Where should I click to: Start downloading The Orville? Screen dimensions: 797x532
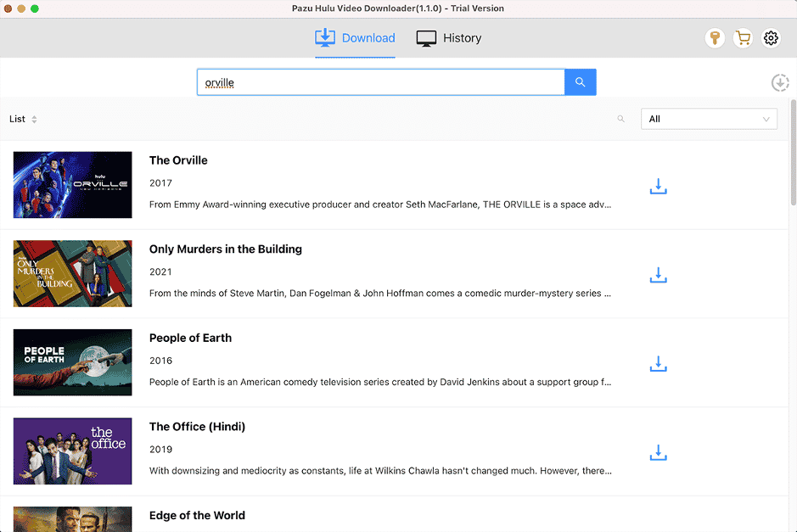click(x=658, y=186)
